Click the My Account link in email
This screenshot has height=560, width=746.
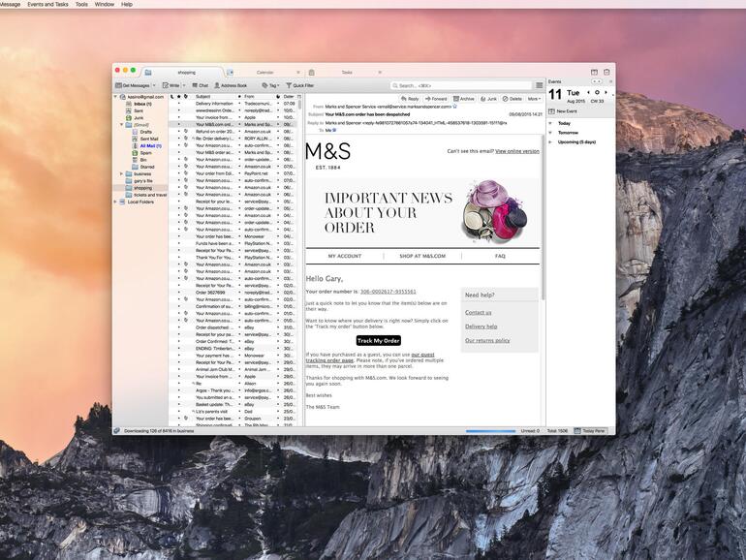(x=345, y=256)
